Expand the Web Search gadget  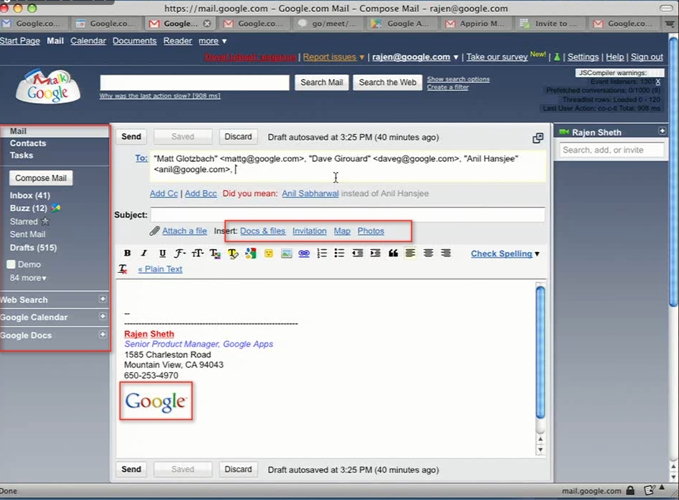102,300
